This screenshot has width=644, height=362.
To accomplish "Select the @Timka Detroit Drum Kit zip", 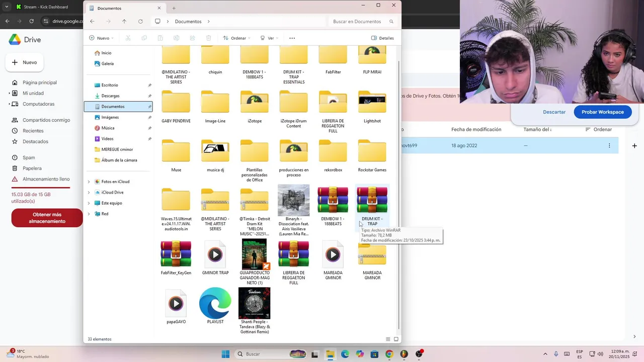I will pyautogui.click(x=255, y=200).
